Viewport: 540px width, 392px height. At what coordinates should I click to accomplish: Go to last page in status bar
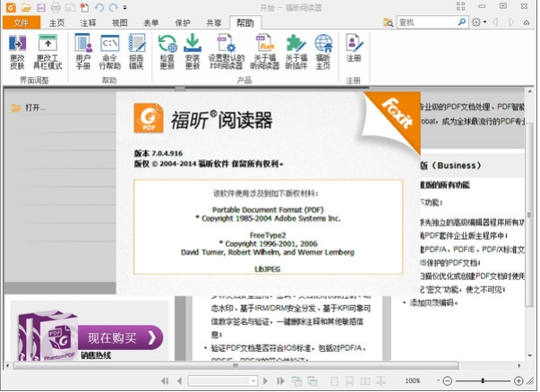pos(280,381)
